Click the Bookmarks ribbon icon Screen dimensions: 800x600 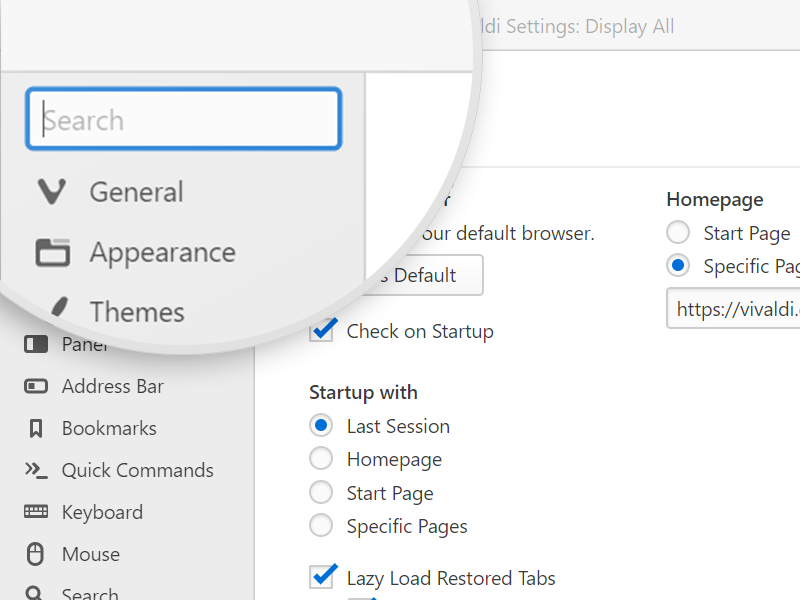coord(36,429)
